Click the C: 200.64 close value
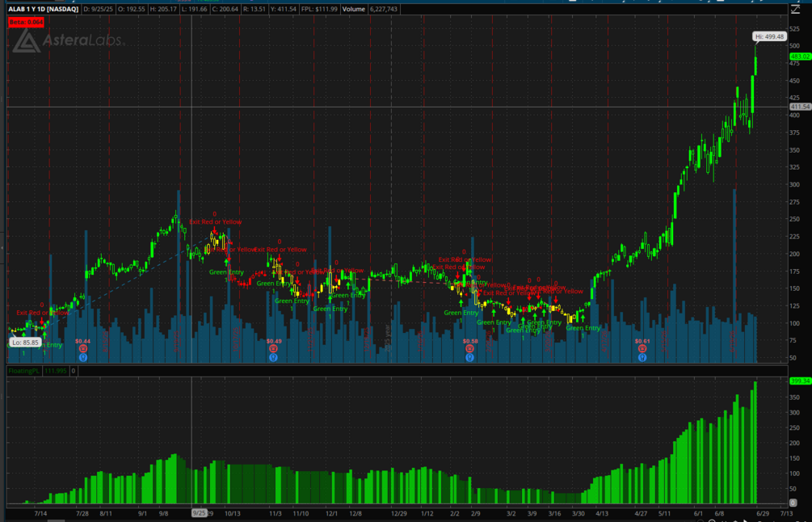 click(x=225, y=10)
